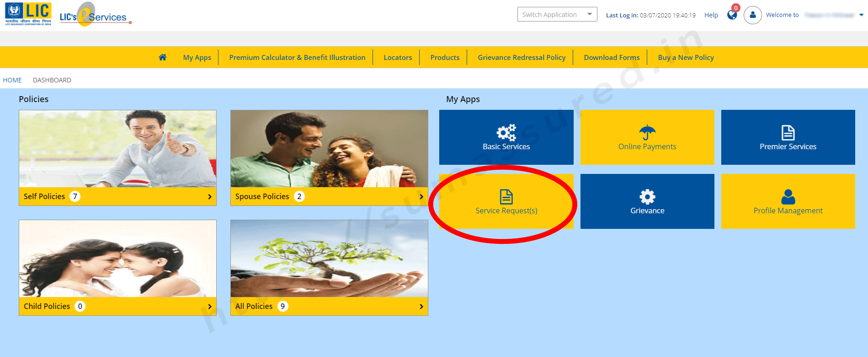Click the HOME breadcrumb link
Image resolution: width=868 pixels, height=357 pixels.
pyautogui.click(x=12, y=80)
